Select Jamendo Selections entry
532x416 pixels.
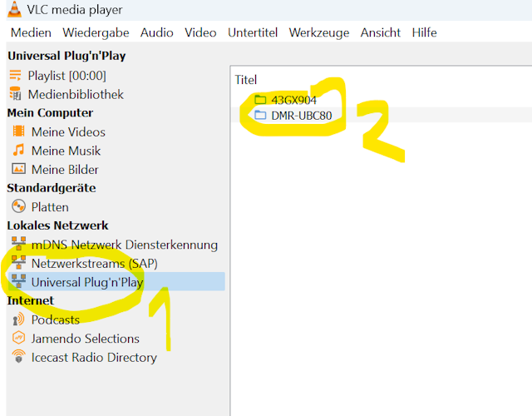(x=85, y=339)
